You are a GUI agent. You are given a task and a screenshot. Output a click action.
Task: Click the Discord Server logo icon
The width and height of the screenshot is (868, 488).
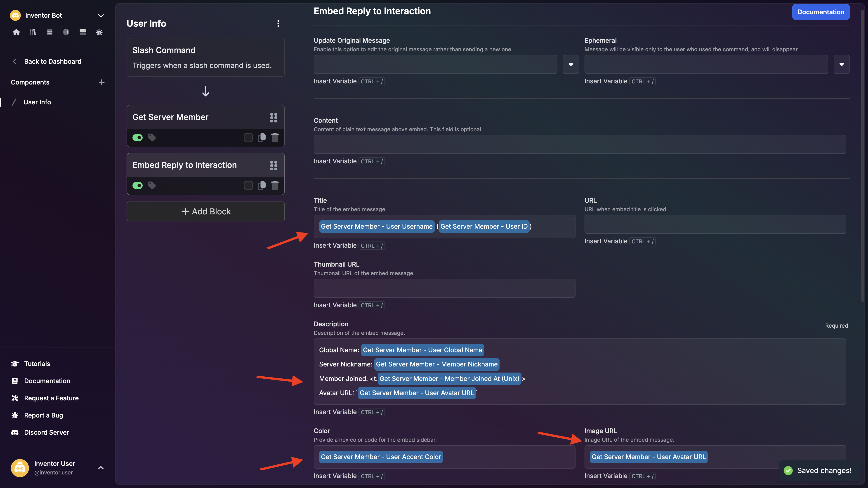coord(15,432)
